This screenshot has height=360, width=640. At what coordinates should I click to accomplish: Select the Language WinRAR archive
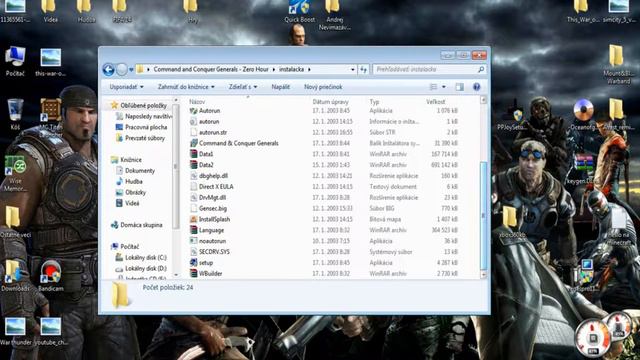[x=211, y=230]
